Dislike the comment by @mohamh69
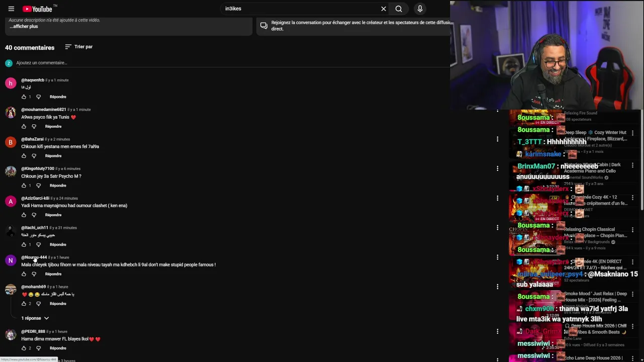Screen dimensions: 644x362 pyautogui.click(x=38, y=304)
